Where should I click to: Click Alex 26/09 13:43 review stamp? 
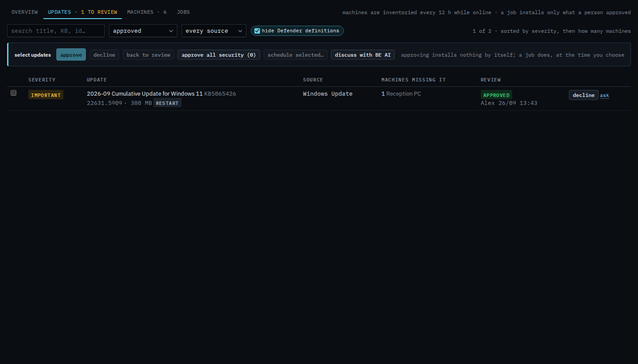(509, 103)
